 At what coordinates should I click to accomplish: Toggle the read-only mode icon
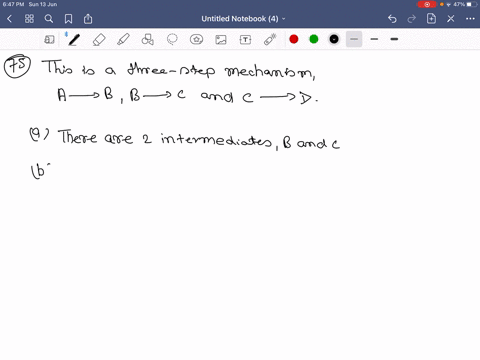coord(49,40)
